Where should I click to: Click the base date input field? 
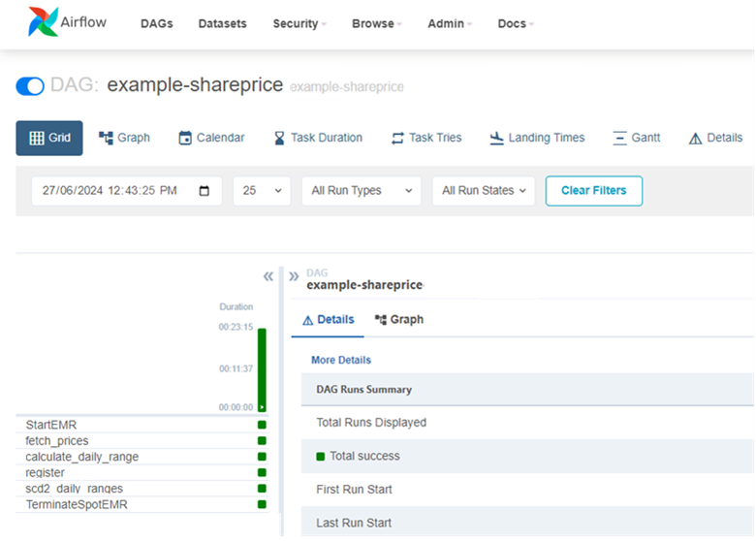pos(126,191)
